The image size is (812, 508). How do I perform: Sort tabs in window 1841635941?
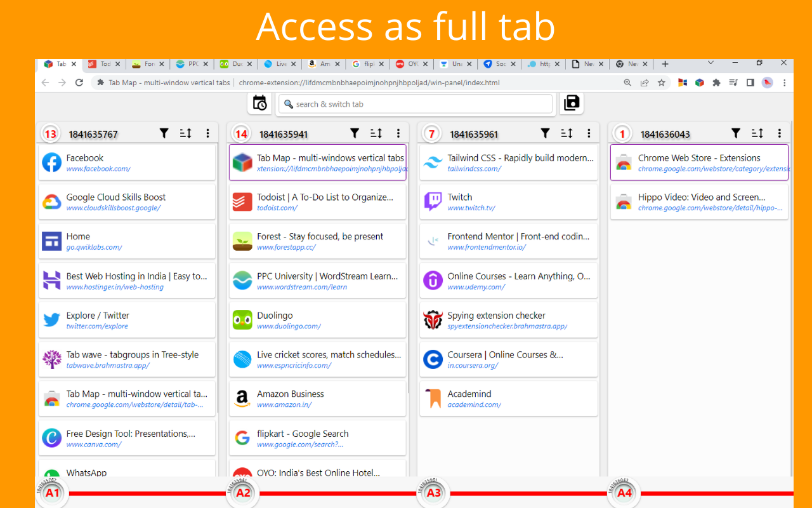tap(376, 133)
